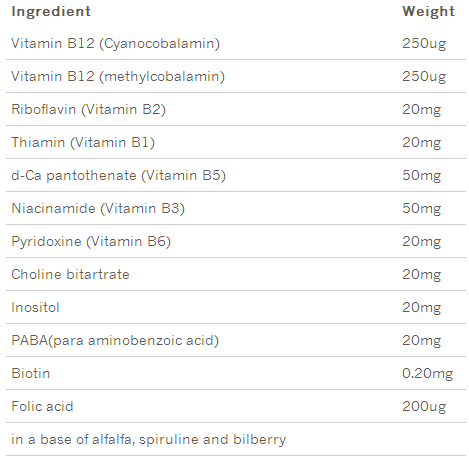Click the 50mg weight for d-Ca pantothenate

click(421, 176)
